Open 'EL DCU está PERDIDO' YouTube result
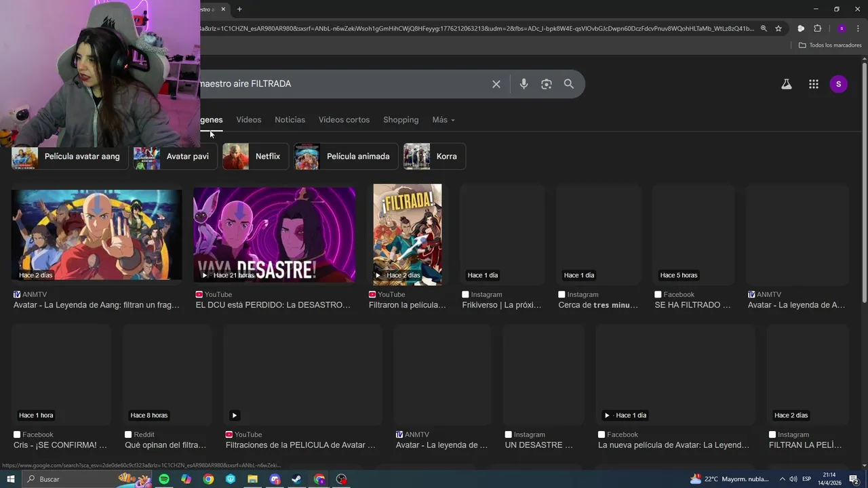The height and width of the screenshot is (488, 868). (273, 305)
